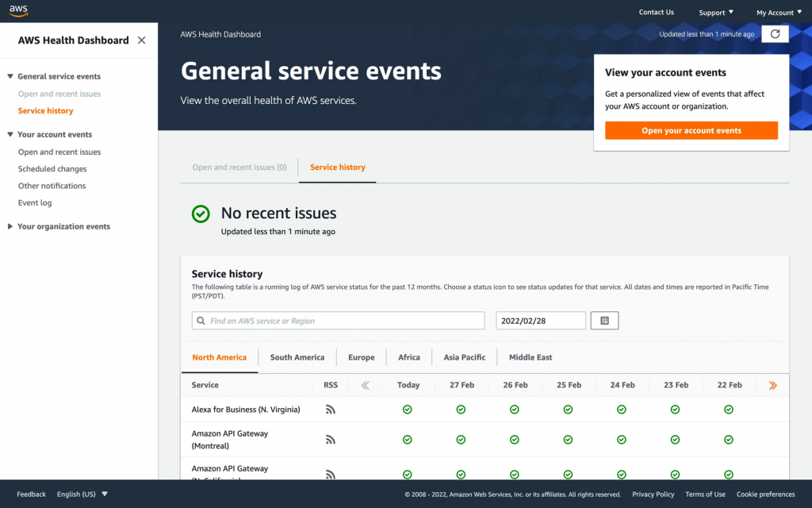
Task: Click the status icon for API Gateway on 27 Feb
Action: point(461,439)
